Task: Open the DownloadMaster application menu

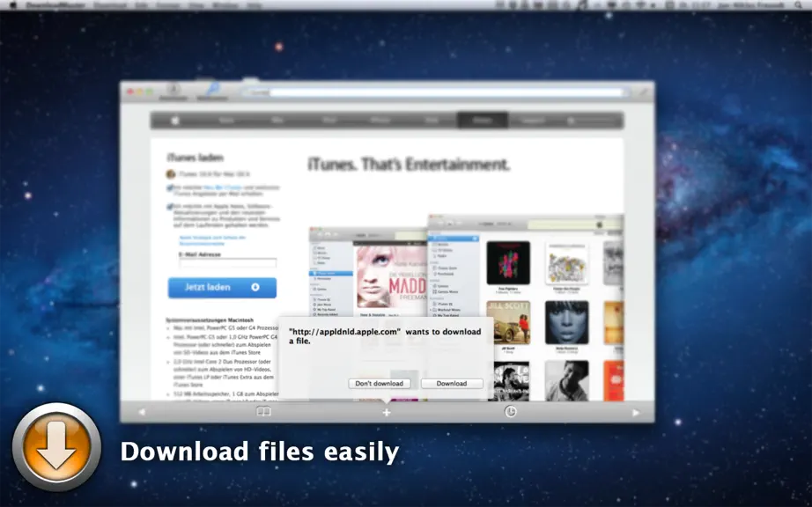Action: click(x=56, y=5)
